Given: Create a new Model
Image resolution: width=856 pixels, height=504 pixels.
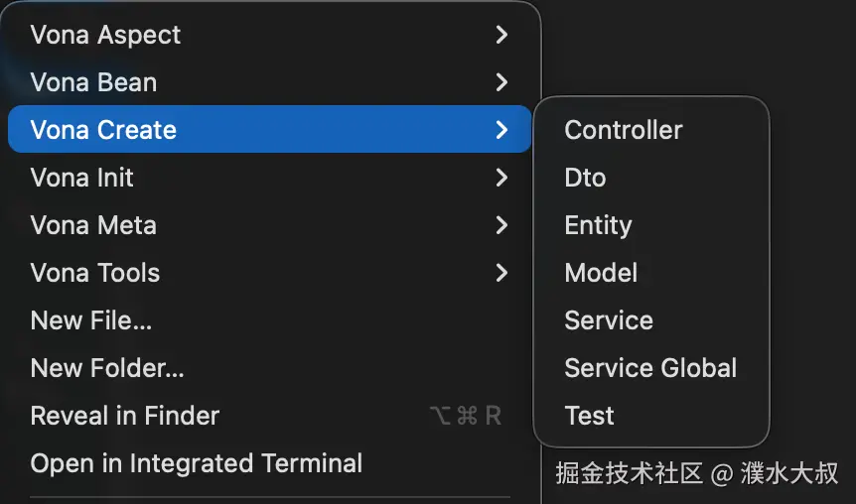Looking at the screenshot, I should [601, 273].
